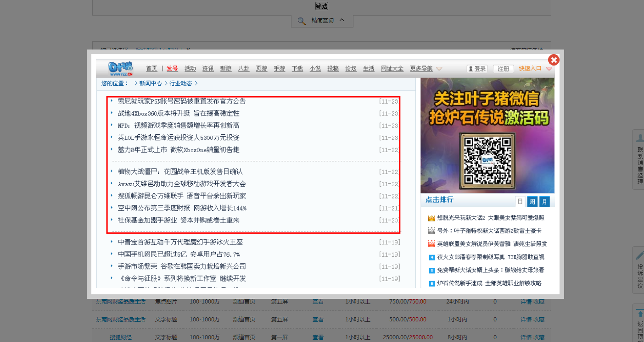Click 收藏 in the 搜狐财经 row
644x342 pixels.
click(539, 337)
